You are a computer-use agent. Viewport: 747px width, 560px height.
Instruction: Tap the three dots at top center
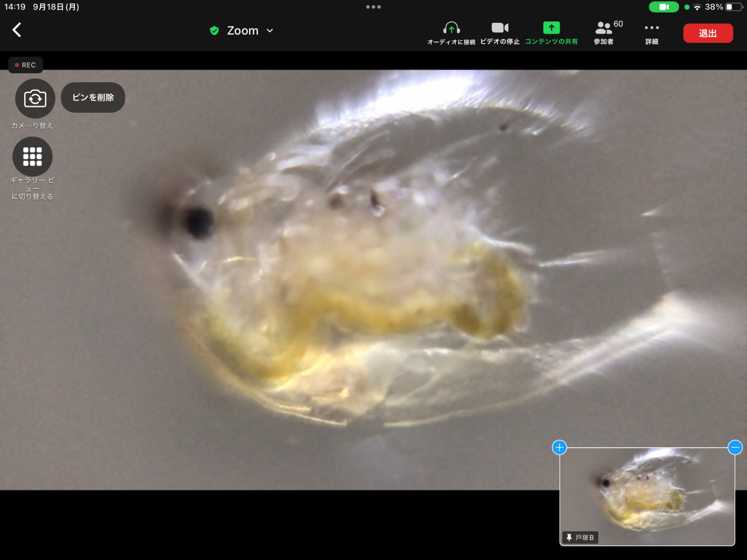click(373, 7)
